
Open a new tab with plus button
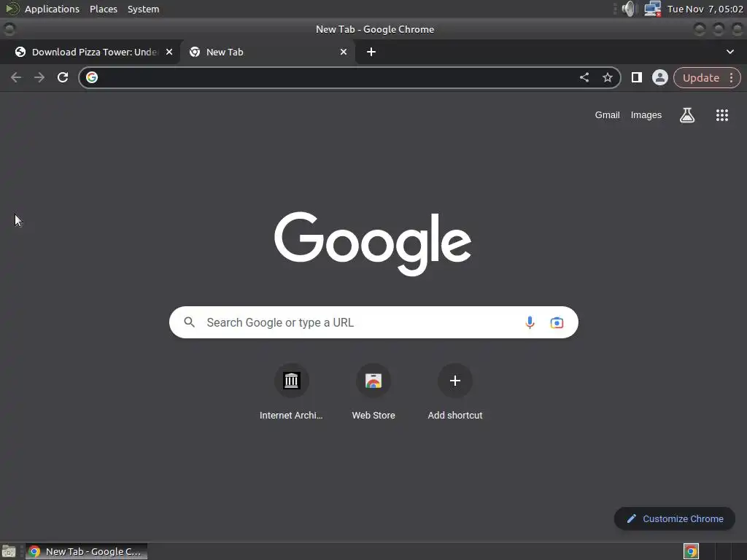[371, 52]
